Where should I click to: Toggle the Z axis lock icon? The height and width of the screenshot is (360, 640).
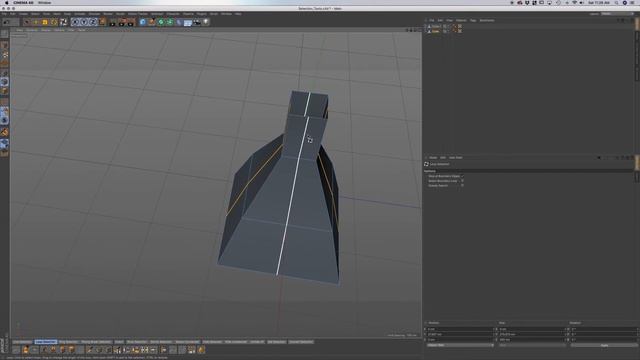click(x=93, y=22)
